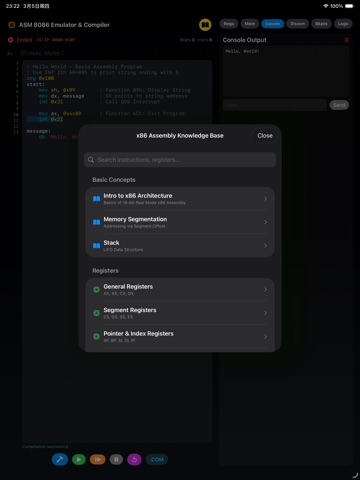Click the Segment Registers green chip icon
This screenshot has height=480, width=360.
[x=96, y=313]
